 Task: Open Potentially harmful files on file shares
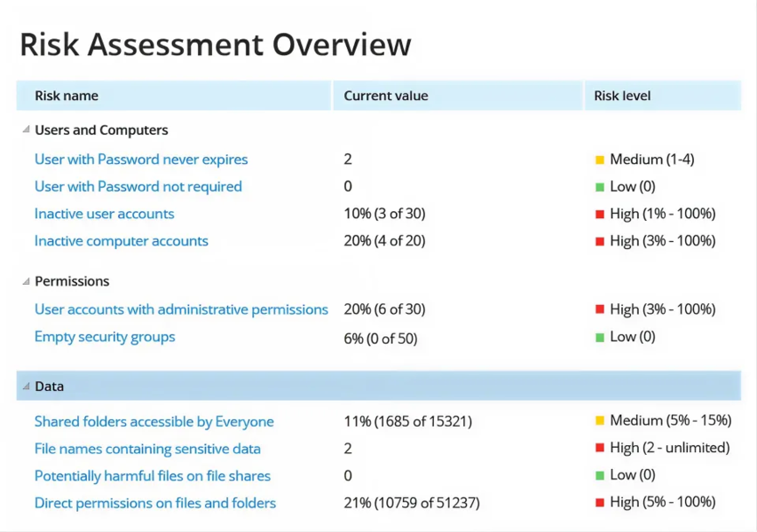point(152,476)
